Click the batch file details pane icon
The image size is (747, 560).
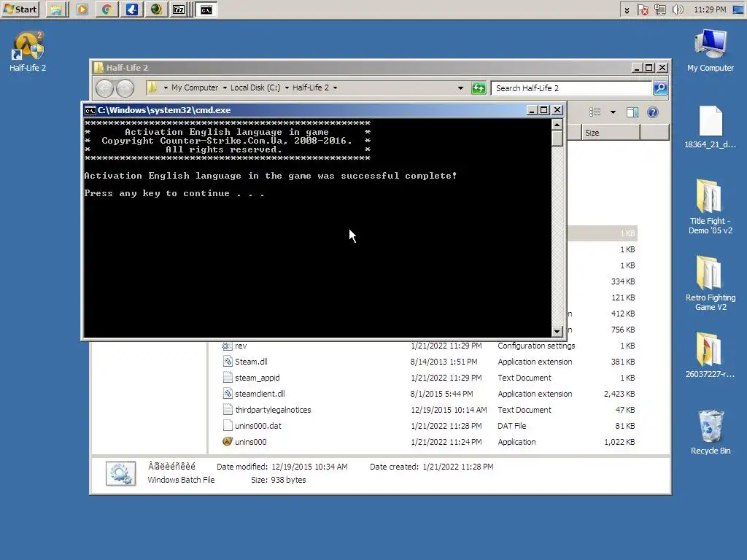pos(120,473)
